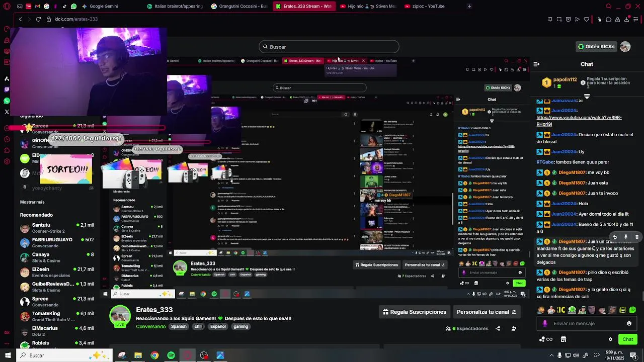Open ElZeein recommended channel
644x362 pixels.
(56, 272)
